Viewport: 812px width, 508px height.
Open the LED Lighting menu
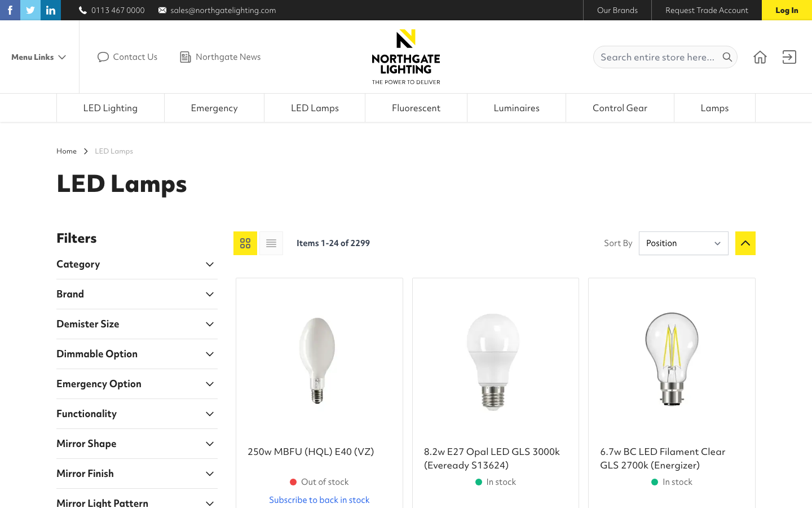[x=111, y=108]
